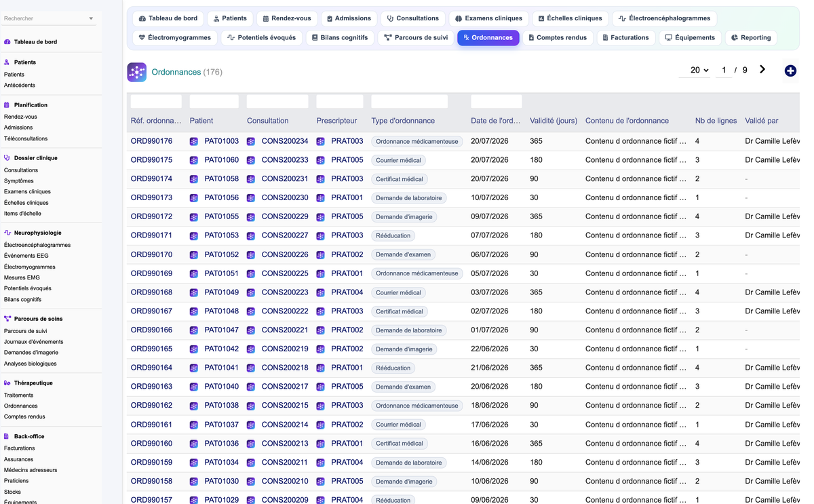The width and height of the screenshot is (814, 504).
Task: Switch to the Électroencéphalogrammes tab
Action: (x=665, y=18)
